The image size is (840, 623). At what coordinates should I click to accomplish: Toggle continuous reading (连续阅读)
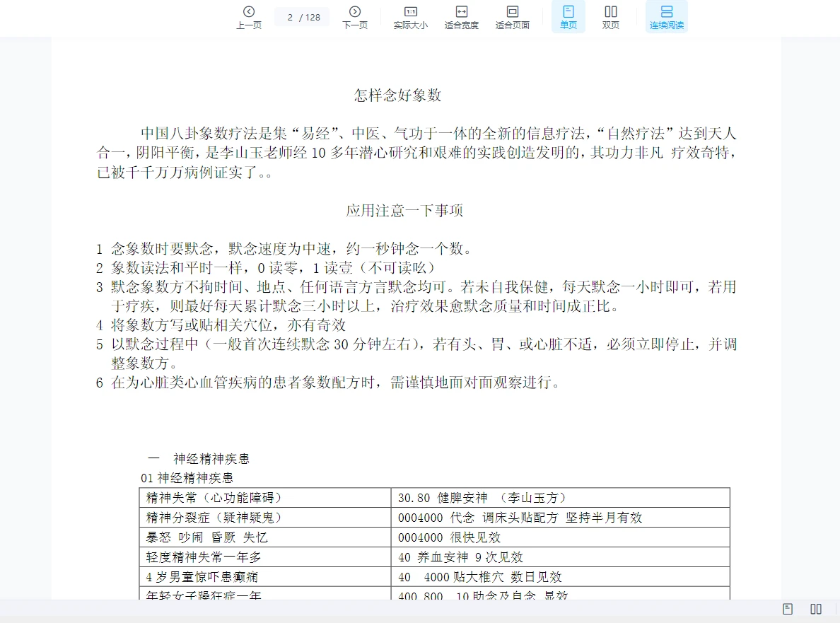tap(667, 17)
